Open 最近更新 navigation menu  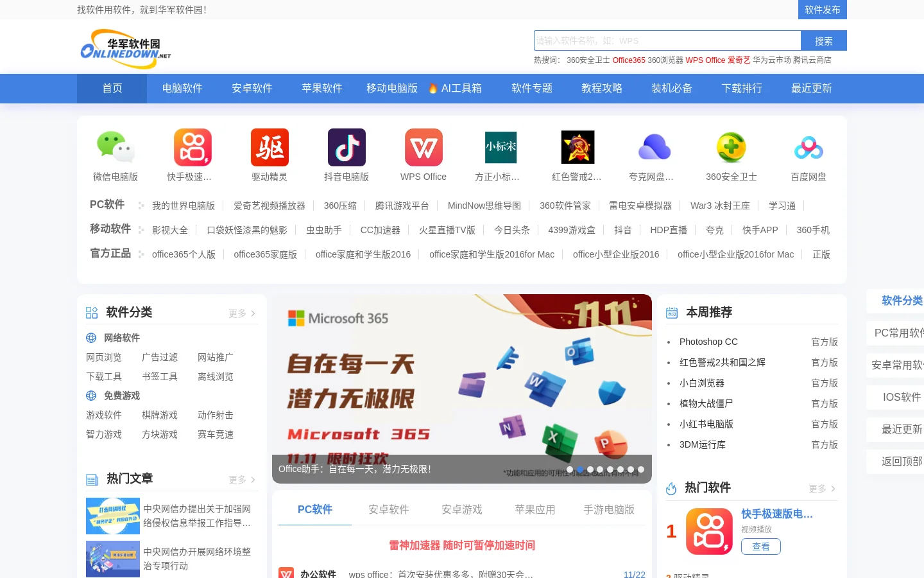[812, 89]
